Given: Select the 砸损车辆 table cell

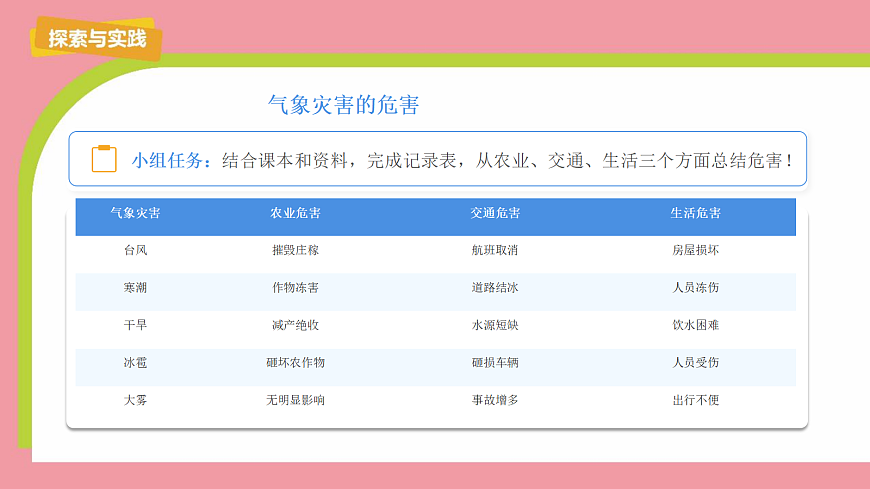Looking at the screenshot, I should (495, 363).
